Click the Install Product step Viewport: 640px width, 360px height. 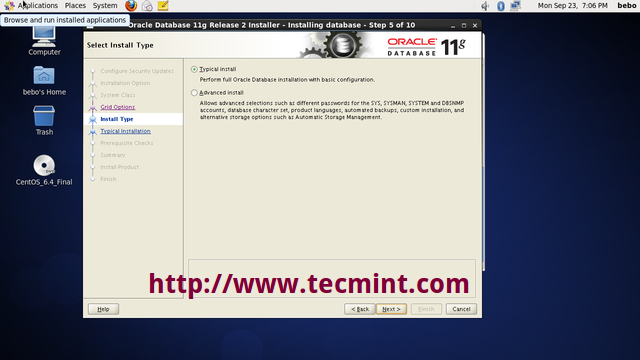tap(120, 167)
